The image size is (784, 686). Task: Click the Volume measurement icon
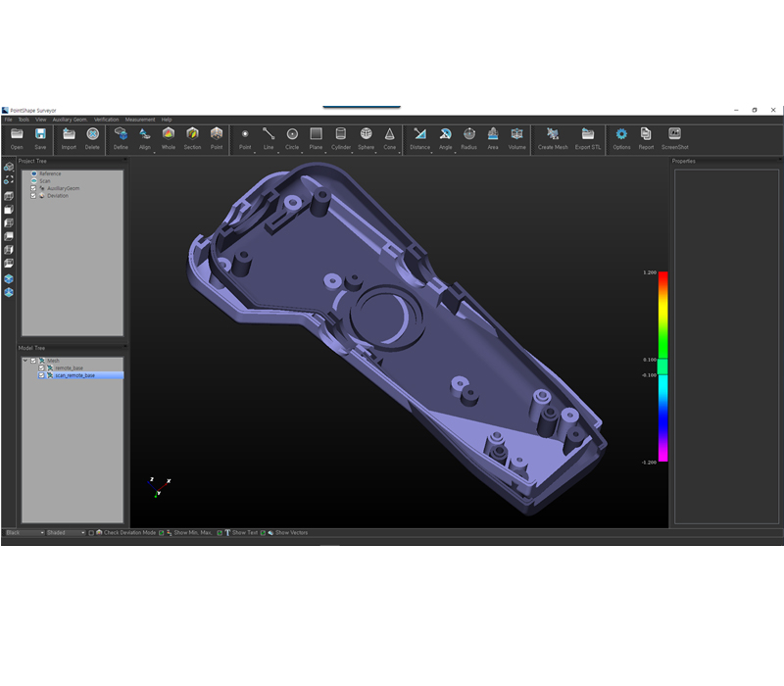(516, 137)
